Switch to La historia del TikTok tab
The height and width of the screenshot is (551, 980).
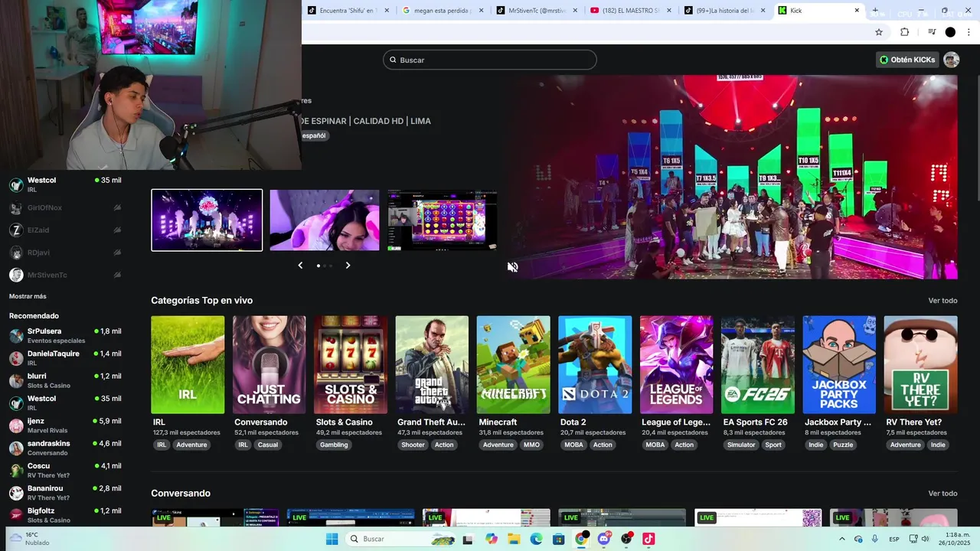coord(725,11)
